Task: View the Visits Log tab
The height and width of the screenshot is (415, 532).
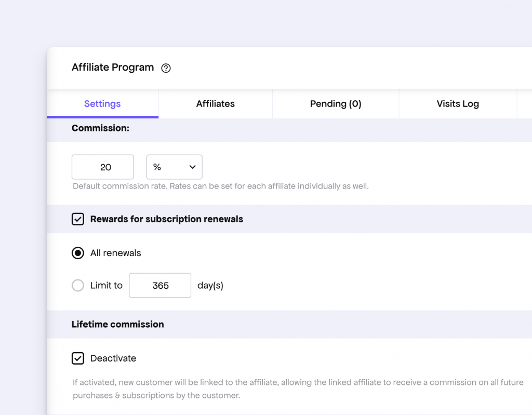Action: pos(458,103)
